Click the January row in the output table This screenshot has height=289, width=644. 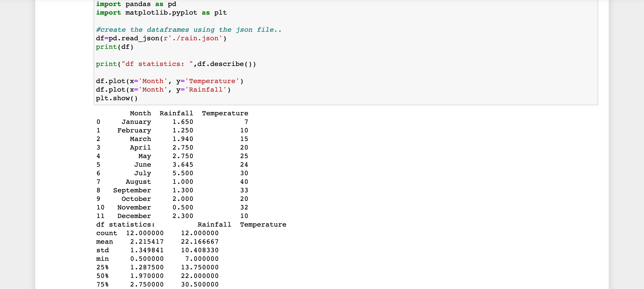[x=136, y=122]
